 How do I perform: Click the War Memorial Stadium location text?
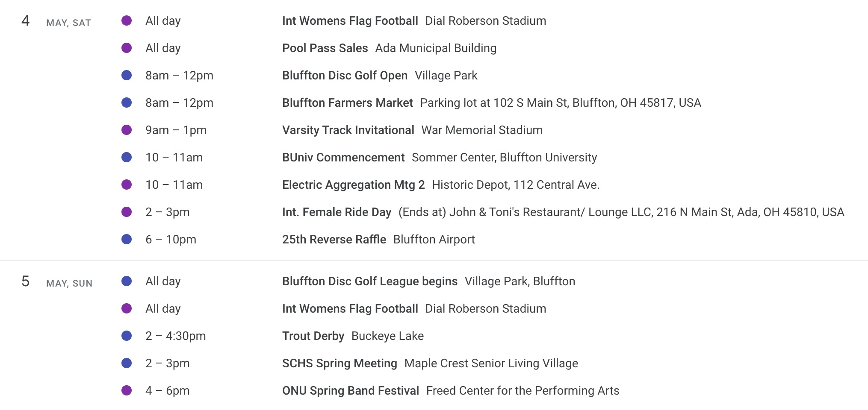(482, 130)
